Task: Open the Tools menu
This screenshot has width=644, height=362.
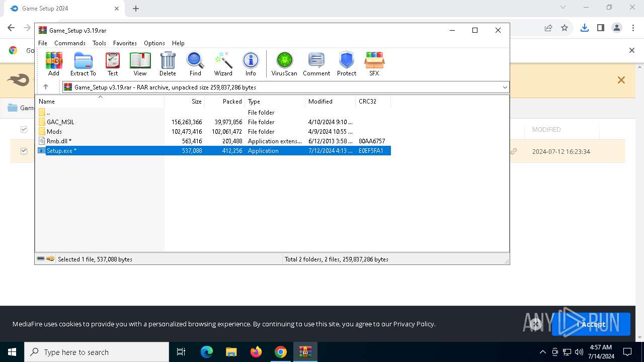Action: (99, 43)
